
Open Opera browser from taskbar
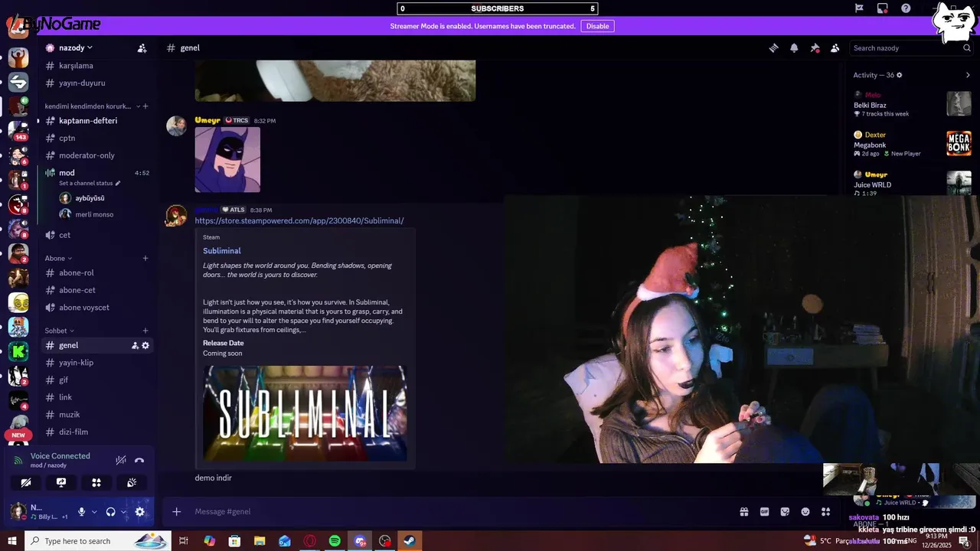310,541
